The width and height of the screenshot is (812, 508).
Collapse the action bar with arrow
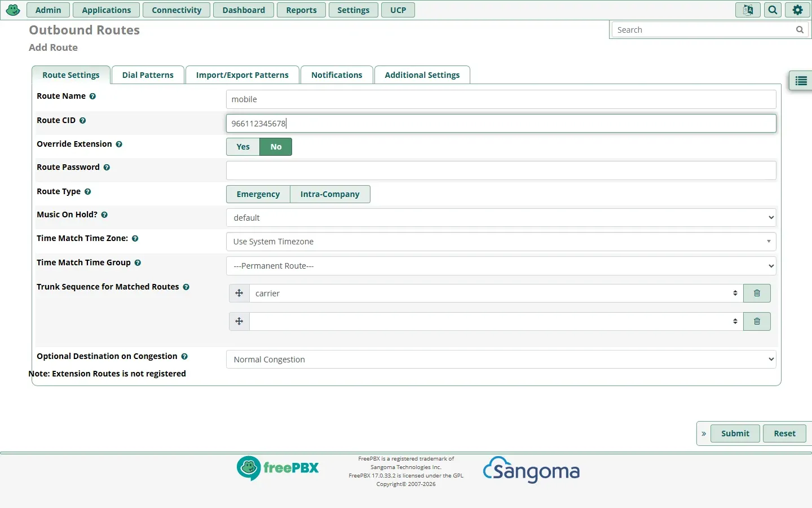[704, 434]
